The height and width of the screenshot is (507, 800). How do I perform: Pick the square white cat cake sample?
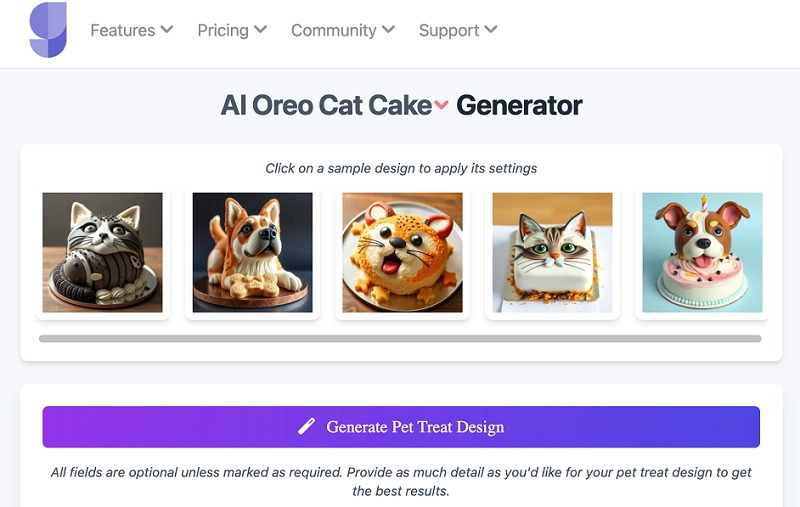click(x=552, y=252)
